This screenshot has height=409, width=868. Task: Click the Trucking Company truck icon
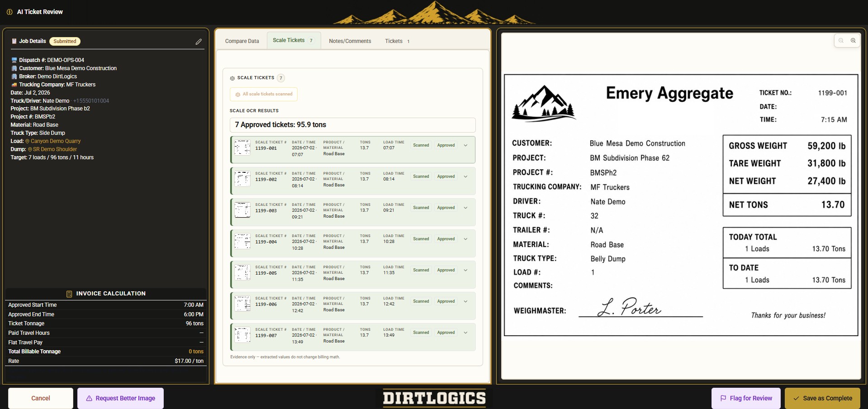click(14, 85)
